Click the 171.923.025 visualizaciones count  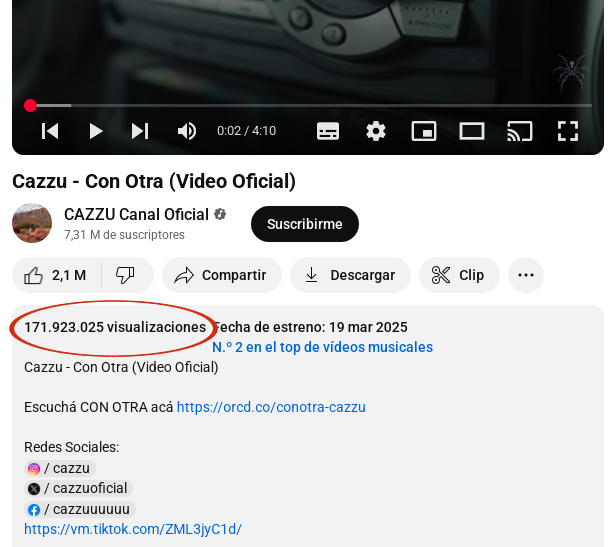pyautogui.click(x=115, y=327)
